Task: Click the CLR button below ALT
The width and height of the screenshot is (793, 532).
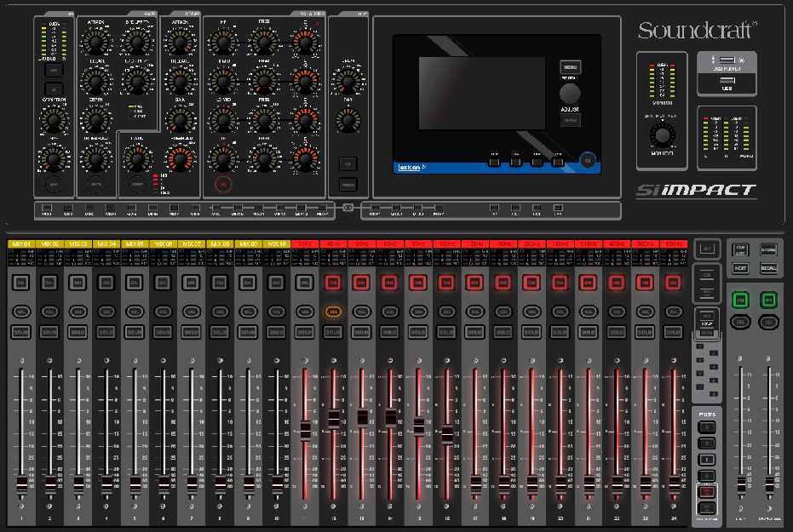Action: tap(706, 276)
